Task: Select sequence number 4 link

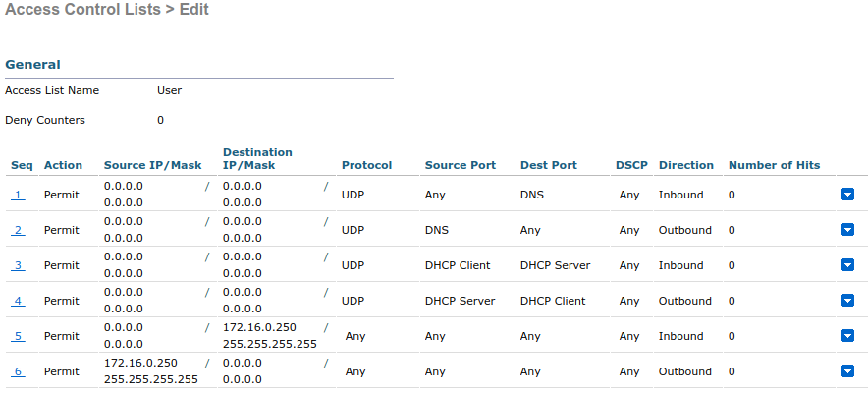Action: coord(18,301)
